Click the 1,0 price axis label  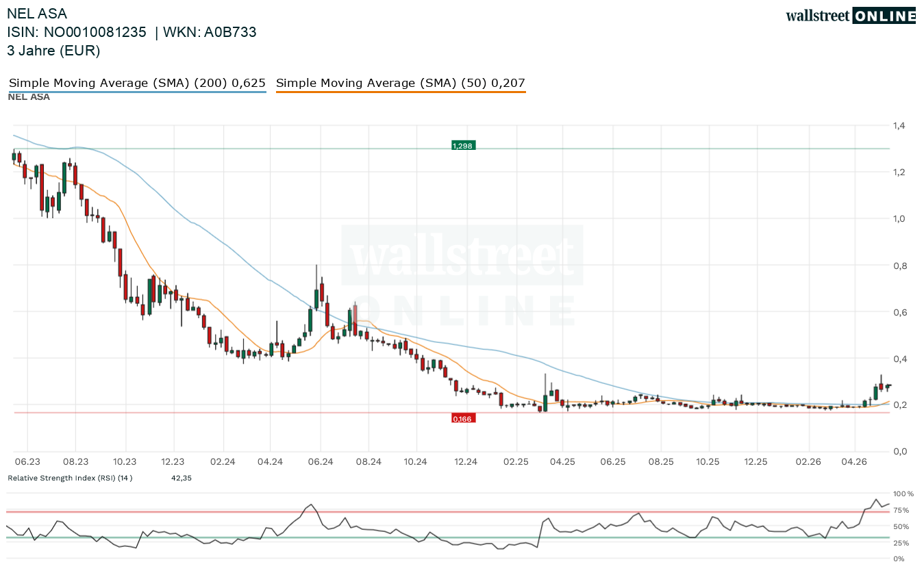(899, 218)
